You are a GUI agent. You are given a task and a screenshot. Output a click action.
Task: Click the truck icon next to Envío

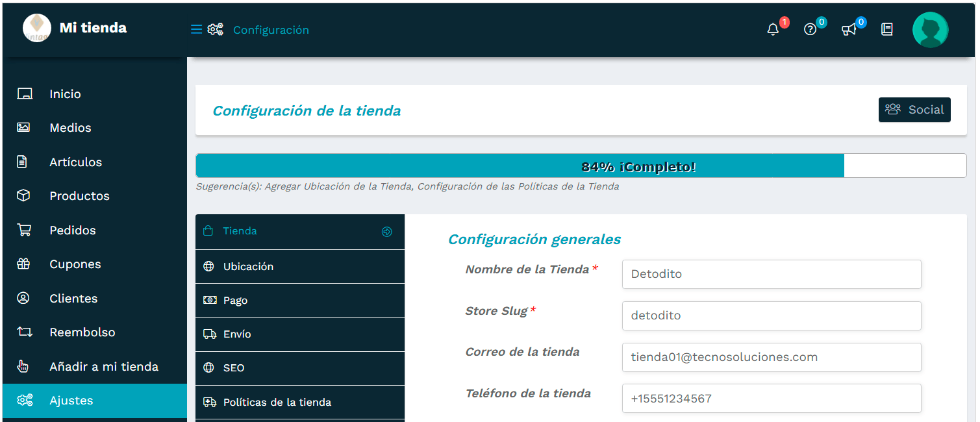[210, 334]
